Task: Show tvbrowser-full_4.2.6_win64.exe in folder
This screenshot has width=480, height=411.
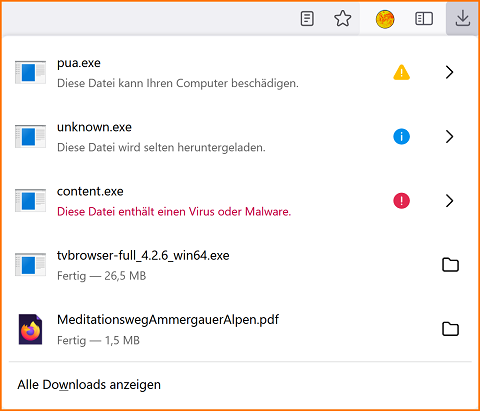Action: tap(450, 265)
